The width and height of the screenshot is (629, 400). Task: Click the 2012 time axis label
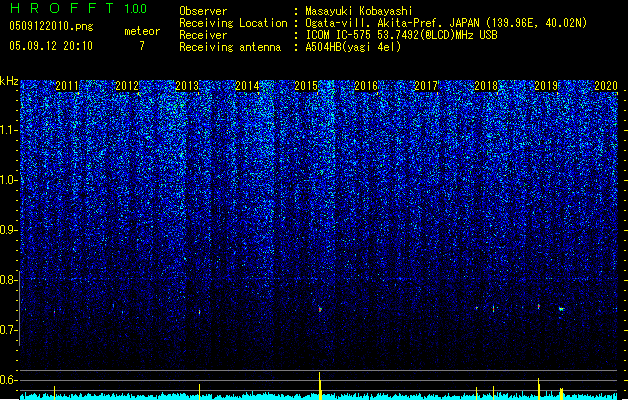coord(127,86)
